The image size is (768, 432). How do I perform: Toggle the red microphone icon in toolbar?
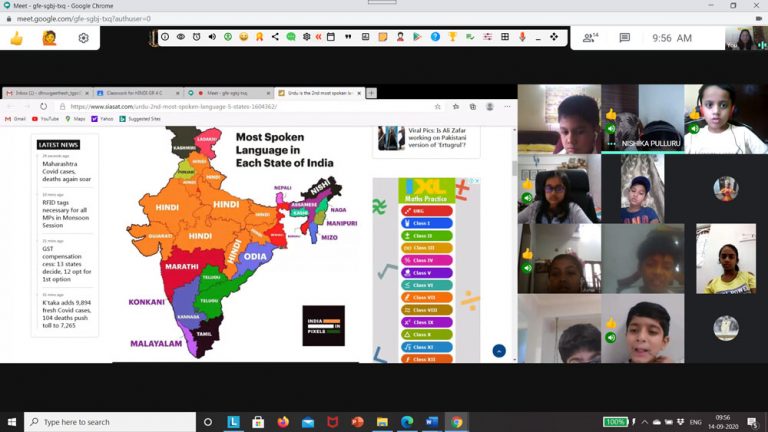[x=522, y=37]
